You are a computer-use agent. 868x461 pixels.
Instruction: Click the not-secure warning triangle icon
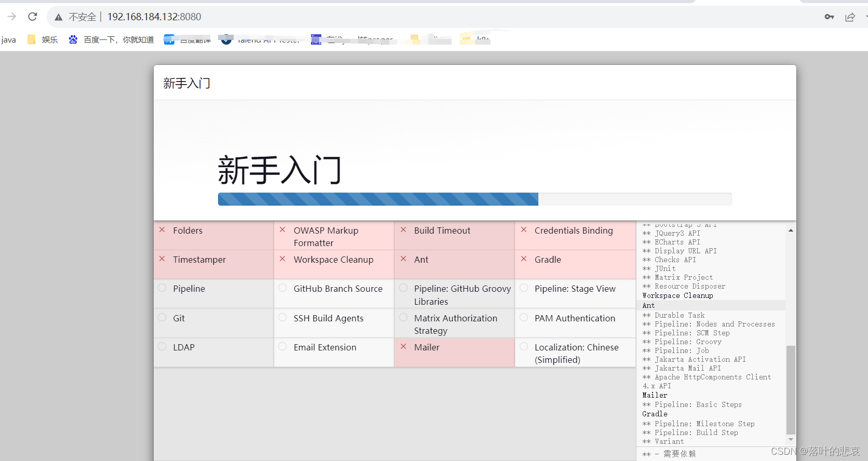[x=59, y=17]
